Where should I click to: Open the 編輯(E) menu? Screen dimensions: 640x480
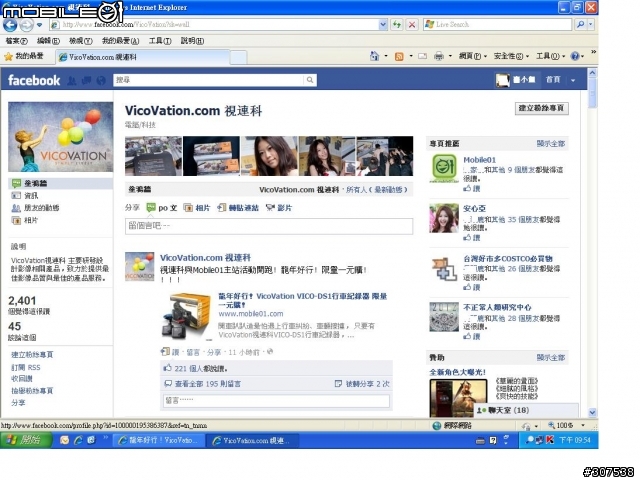48,41
